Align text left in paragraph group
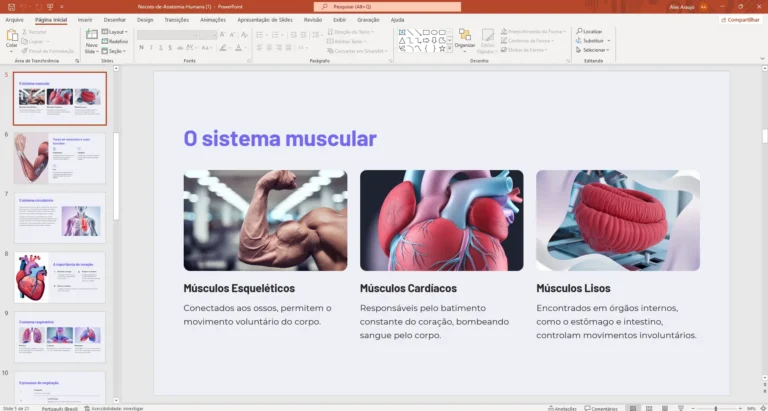The image size is (768, 411). click(260, 48)
